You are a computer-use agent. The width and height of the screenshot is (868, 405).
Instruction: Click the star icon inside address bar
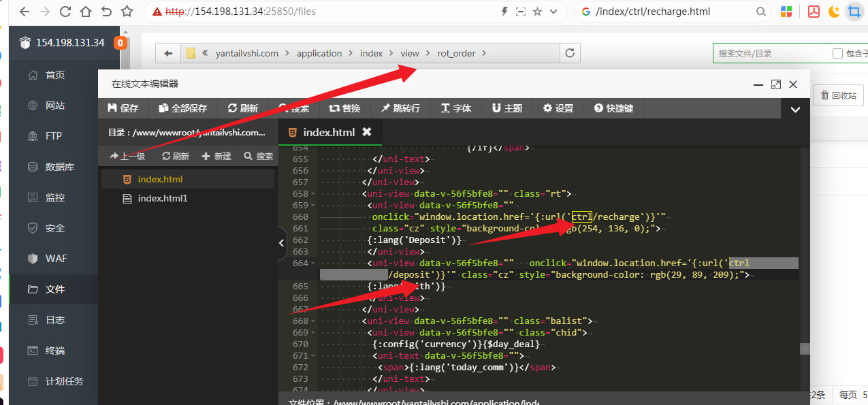[538, 12]
